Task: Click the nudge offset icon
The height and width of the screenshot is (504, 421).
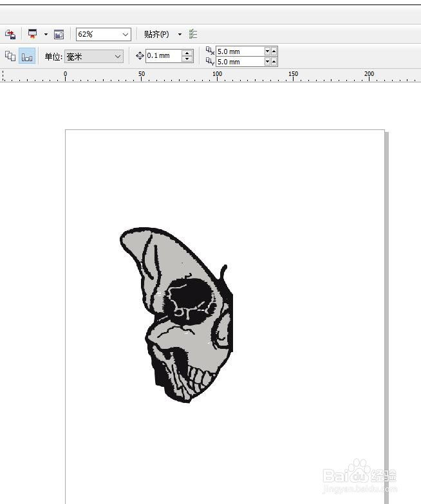Action: pos(140,55)
